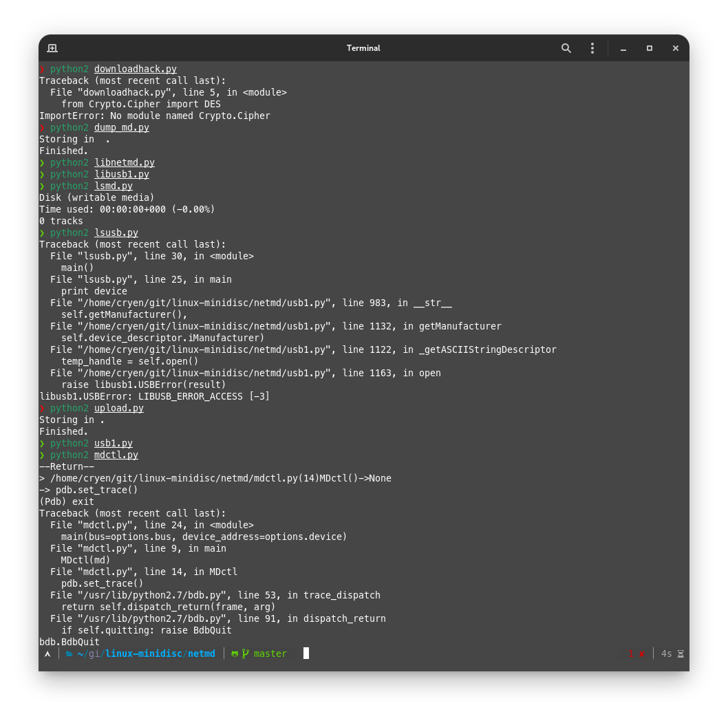
Task: Click the git branch icon before master
Action: pos(246,653)
